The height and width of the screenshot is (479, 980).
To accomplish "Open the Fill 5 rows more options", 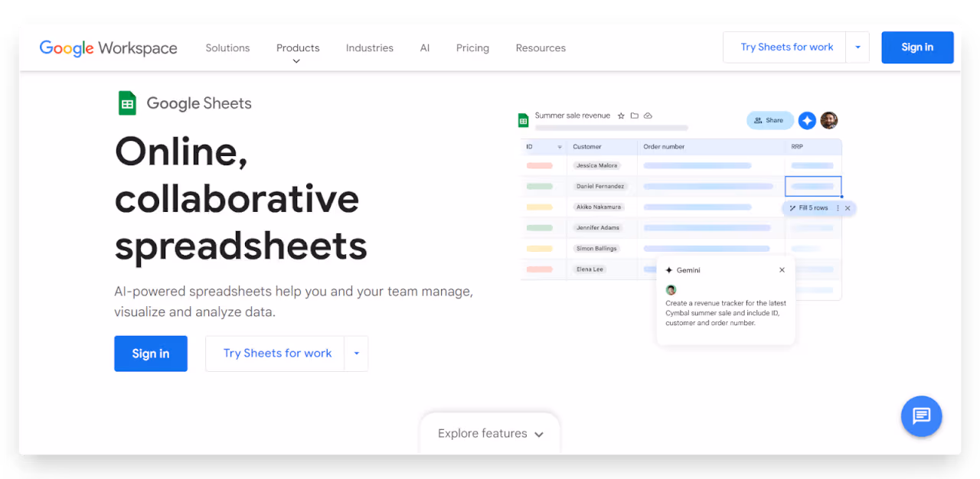I will (x=838, y=208).
